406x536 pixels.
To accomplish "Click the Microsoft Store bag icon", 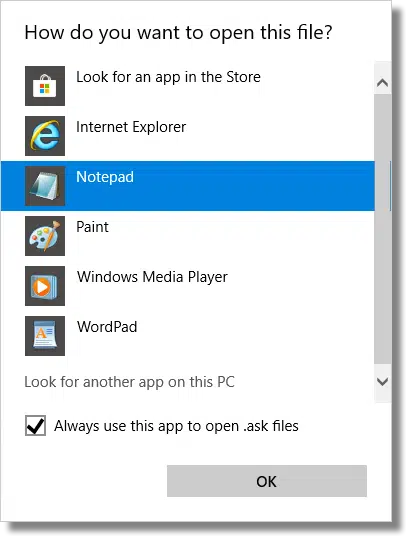I will [x=45, y=86].
